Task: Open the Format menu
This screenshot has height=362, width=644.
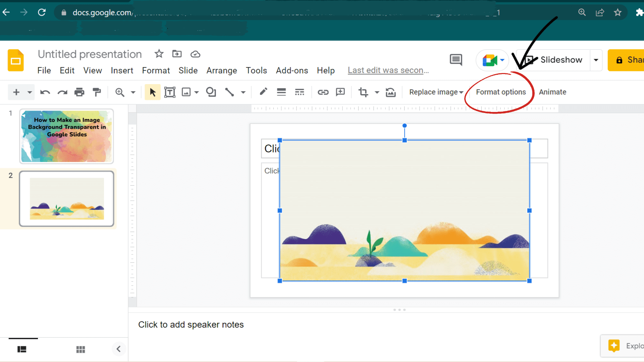Action: coord(156,70)
